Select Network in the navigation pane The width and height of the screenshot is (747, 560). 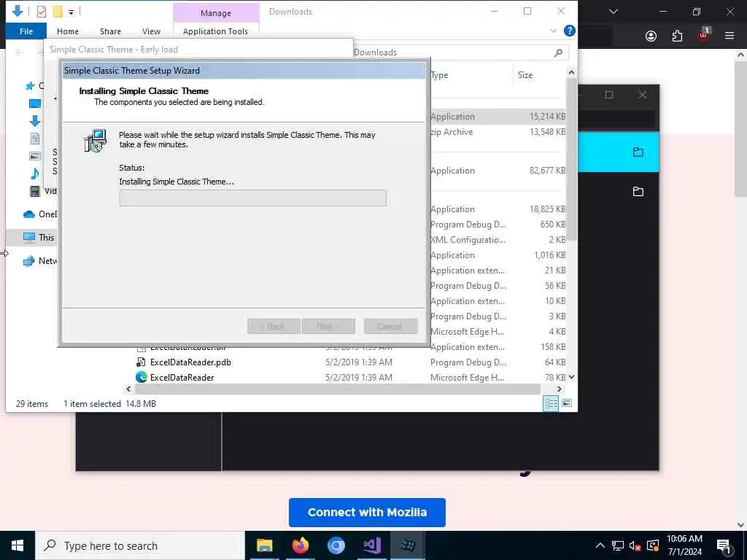pos(40,260)
